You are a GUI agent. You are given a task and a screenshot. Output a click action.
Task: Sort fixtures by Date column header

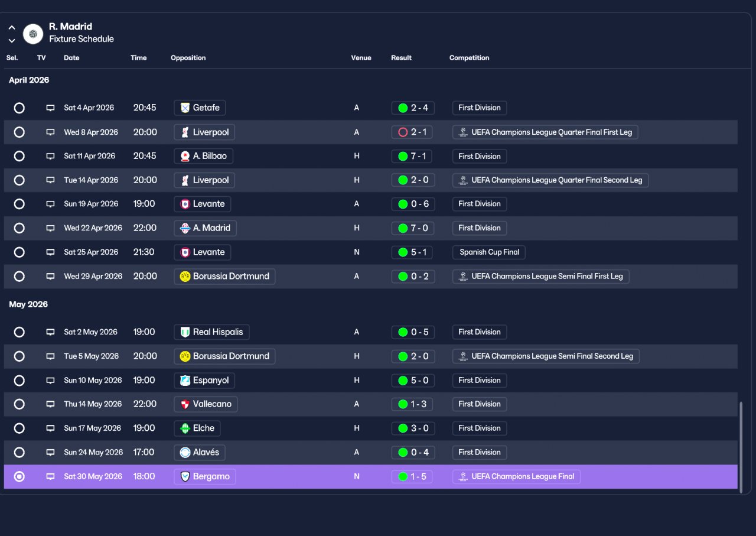(x=71, y=58)
